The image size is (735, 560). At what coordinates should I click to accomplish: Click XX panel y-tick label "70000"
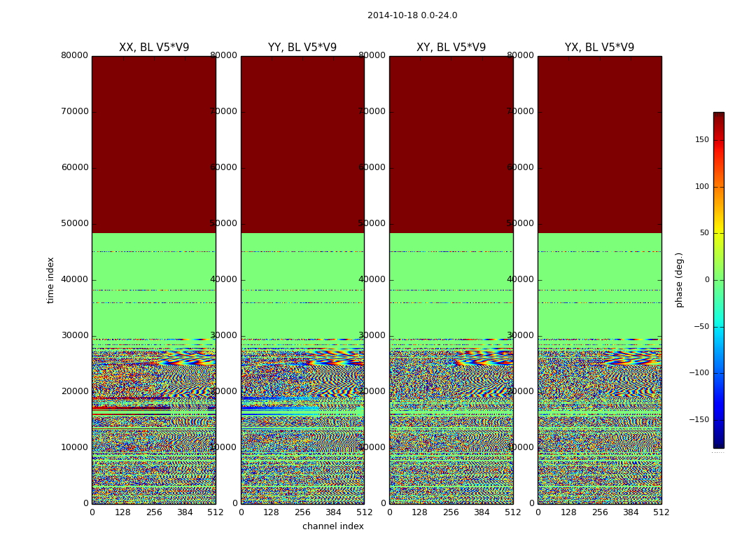74,111
